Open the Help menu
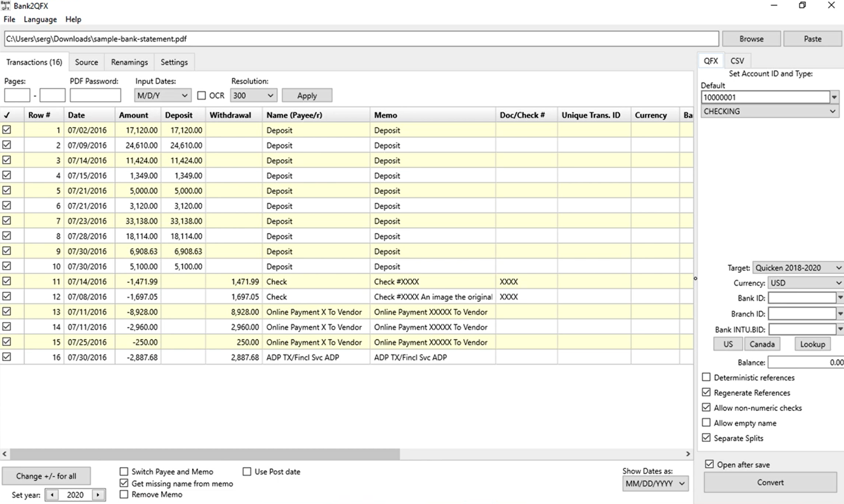This screenshot has height=504, width=844. pyautogui.click(x=73, y=20)
